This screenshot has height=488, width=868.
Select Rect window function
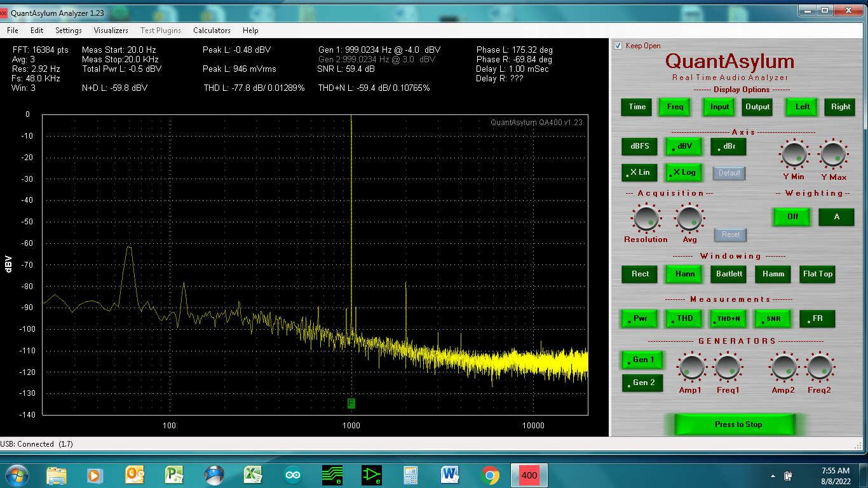coord(640,274)
